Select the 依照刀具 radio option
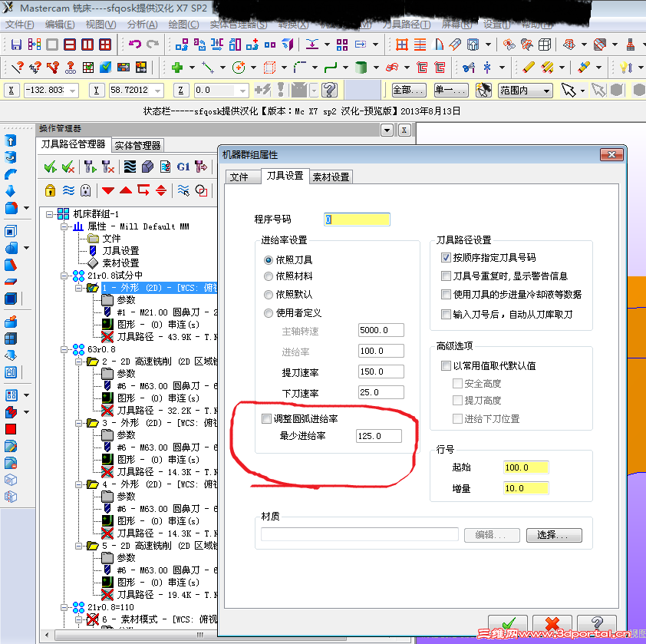 coord(269,260)
